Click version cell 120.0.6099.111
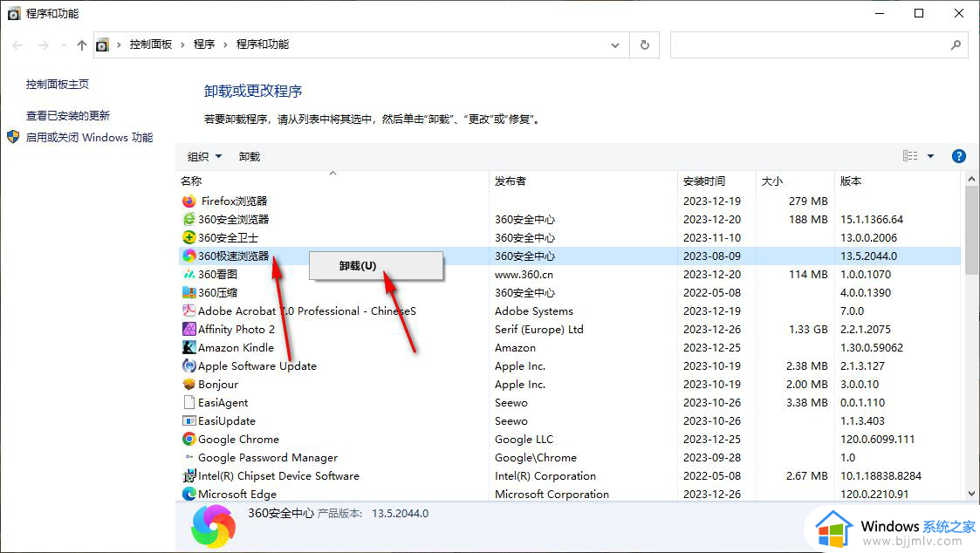980x553 pixels. coord(877,440)
